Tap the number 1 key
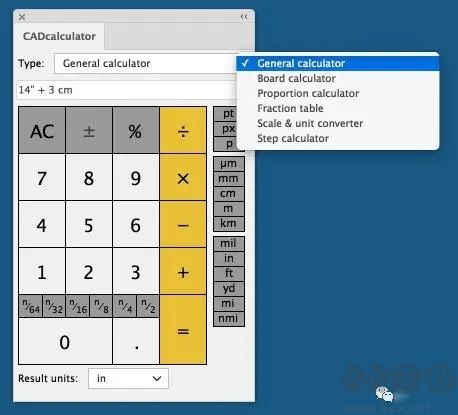The height and width of the screenshot is (415, 458). pyautogui.click(x=42, y=271)
